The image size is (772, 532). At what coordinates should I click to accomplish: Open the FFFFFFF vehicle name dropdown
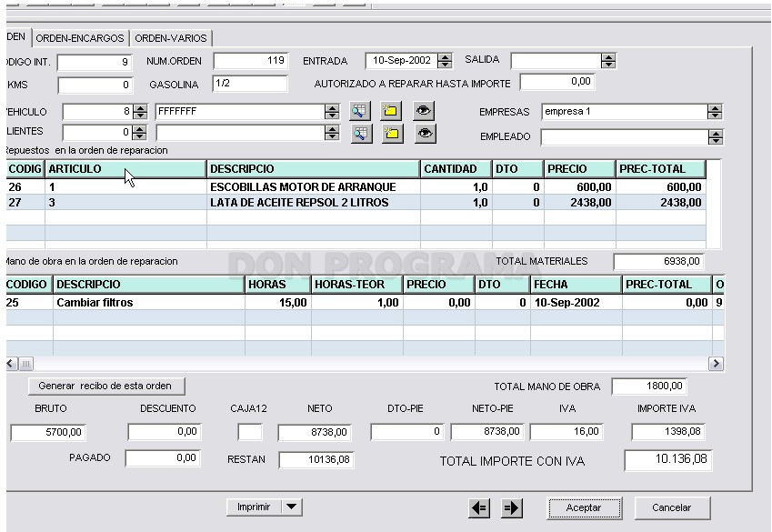click(332, 112)
